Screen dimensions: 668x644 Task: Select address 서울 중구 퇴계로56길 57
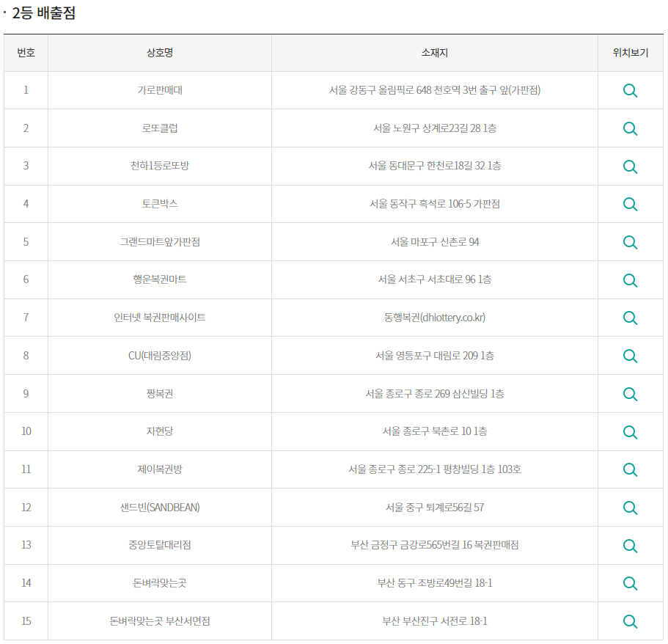click(x=435, y=507)
